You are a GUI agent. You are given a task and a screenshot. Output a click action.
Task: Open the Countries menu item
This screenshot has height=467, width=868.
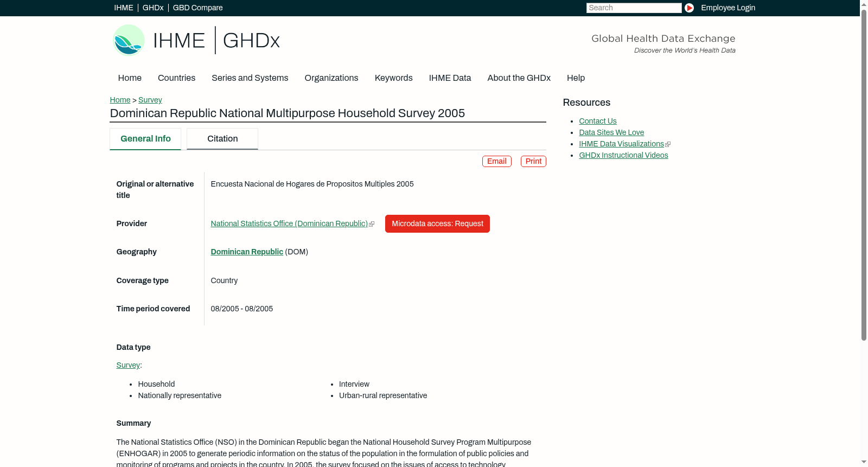pos(176,78)
